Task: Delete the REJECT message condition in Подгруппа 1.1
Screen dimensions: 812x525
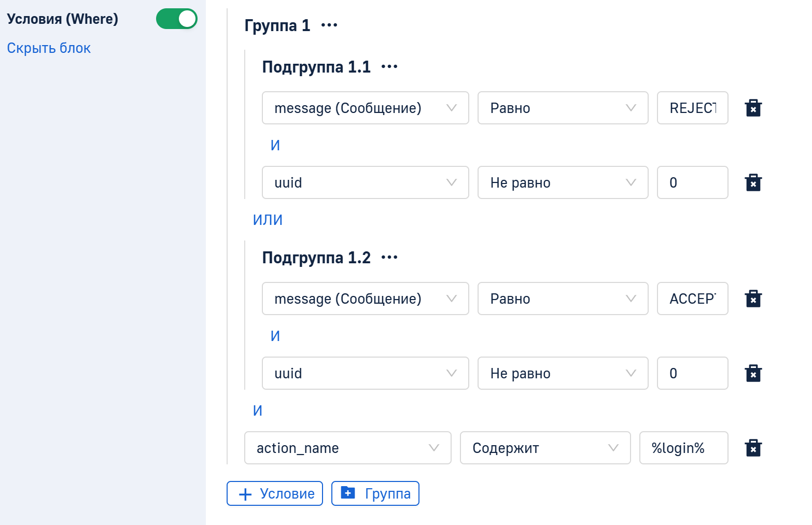Action: [753, 108]
